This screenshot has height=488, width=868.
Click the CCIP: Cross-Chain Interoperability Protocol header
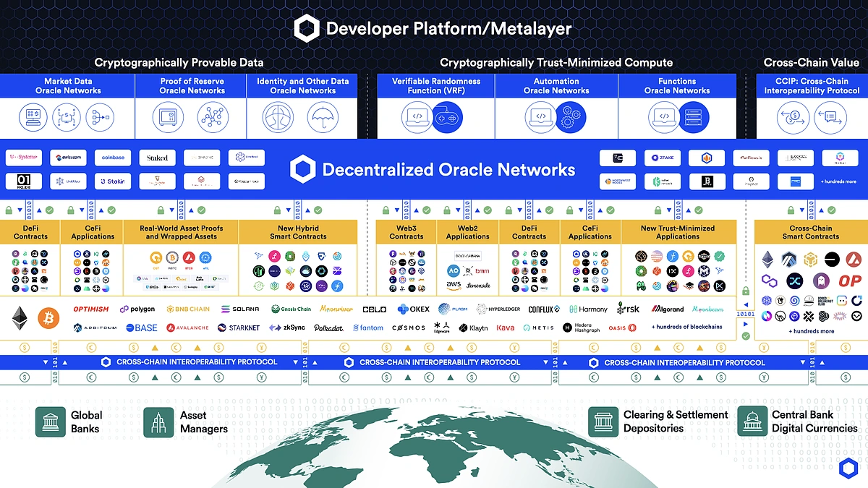[812, 86]
